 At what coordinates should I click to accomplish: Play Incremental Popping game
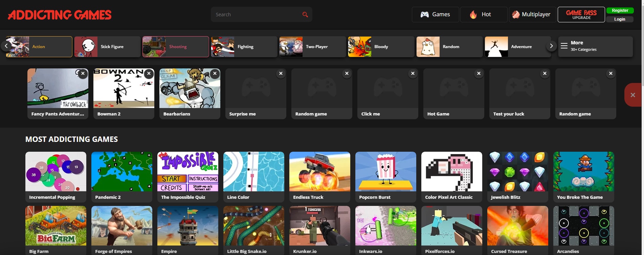[56, 177]
